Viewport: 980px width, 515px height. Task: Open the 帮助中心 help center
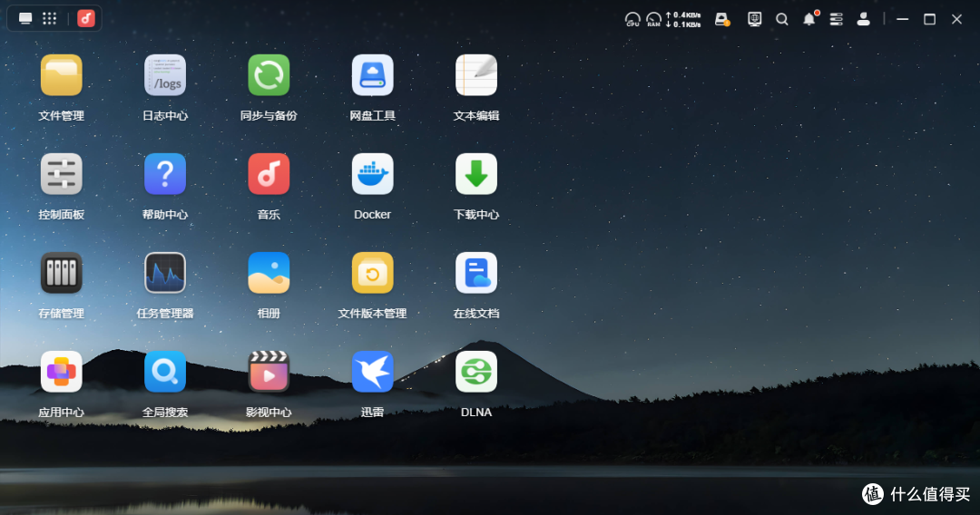coord(165,174)
